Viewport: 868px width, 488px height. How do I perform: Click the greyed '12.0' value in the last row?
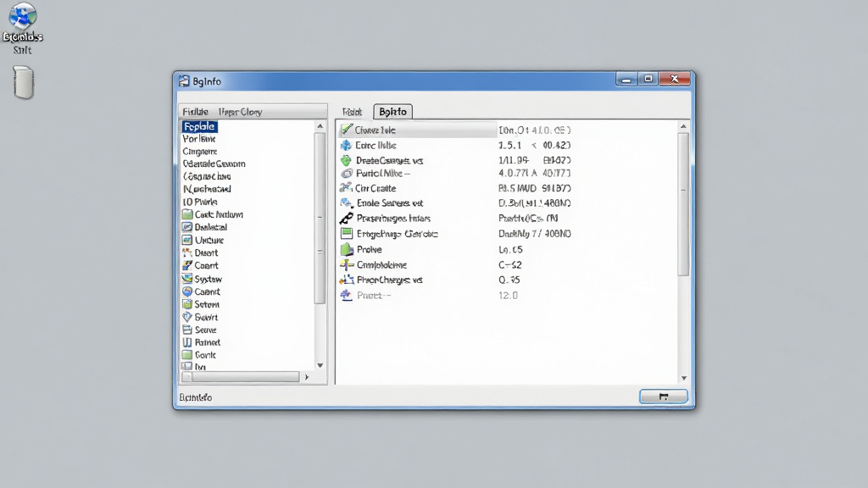pyautogui.click(x=509, y=296)
